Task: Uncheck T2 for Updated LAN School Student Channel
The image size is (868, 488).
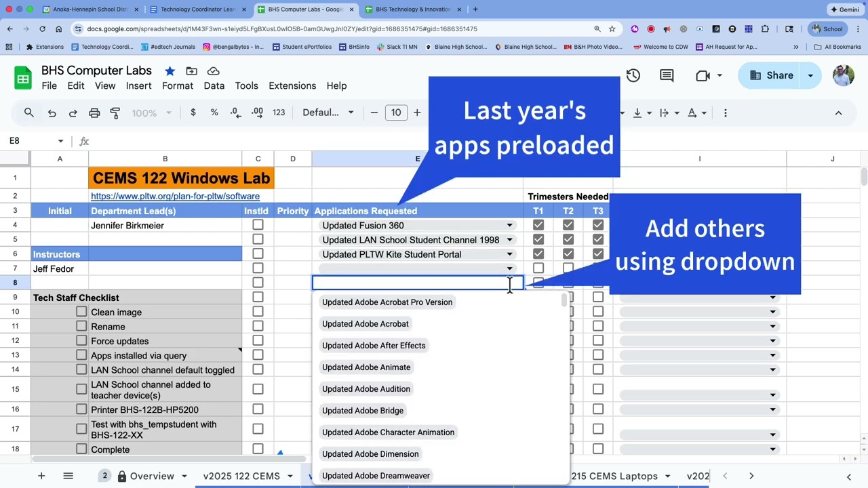Action: pos(568,239)
